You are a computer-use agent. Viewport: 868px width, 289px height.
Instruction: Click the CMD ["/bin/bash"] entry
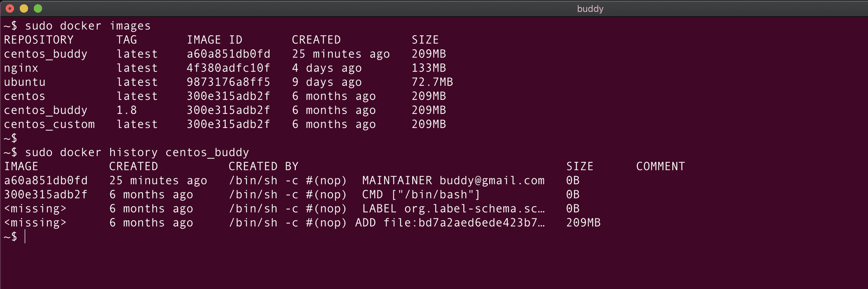click(x=421, y=194)
